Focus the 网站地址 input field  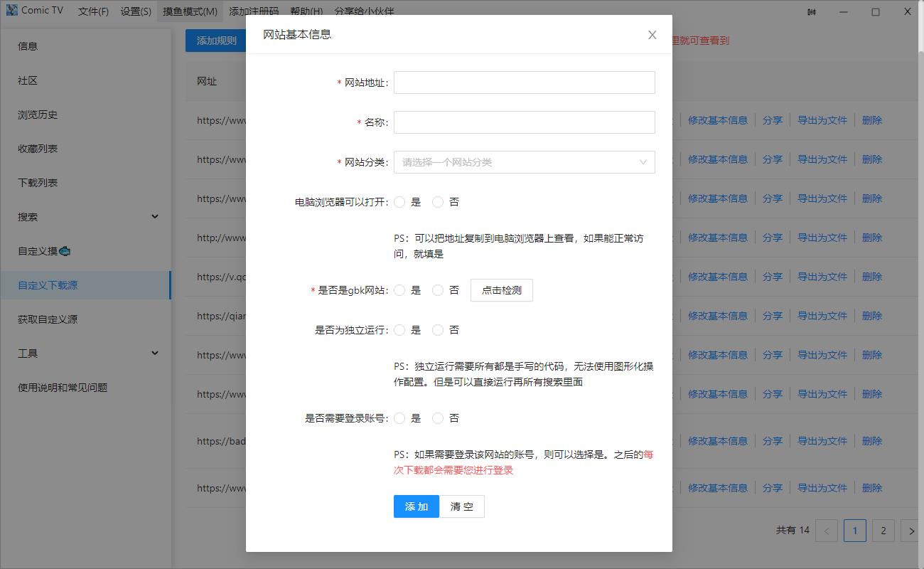(x=524, y=83)
